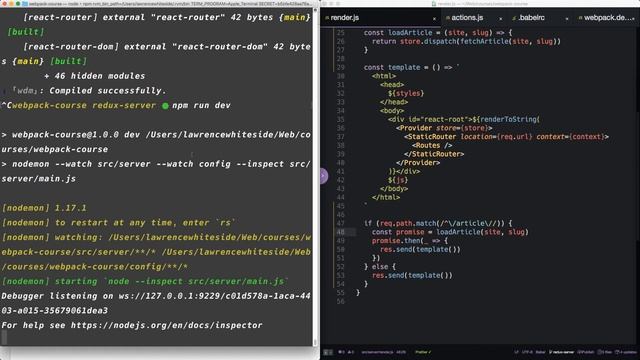Click the terminal cursor block at the bottom

click(4, 337)
